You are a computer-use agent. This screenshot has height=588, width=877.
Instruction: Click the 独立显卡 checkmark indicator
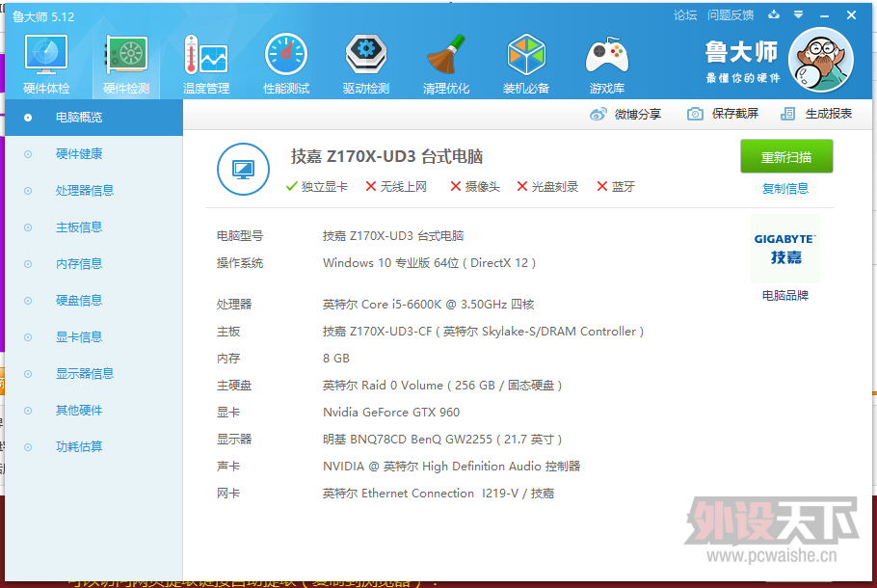(316, 187)
